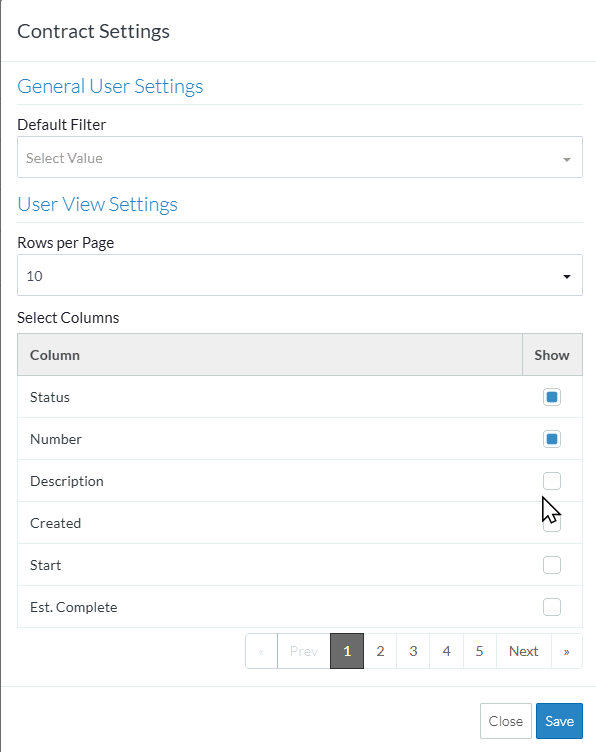596x752 pixels.
Task: Expand the Rows per Page dropdown
Action: tap(300, 275)
